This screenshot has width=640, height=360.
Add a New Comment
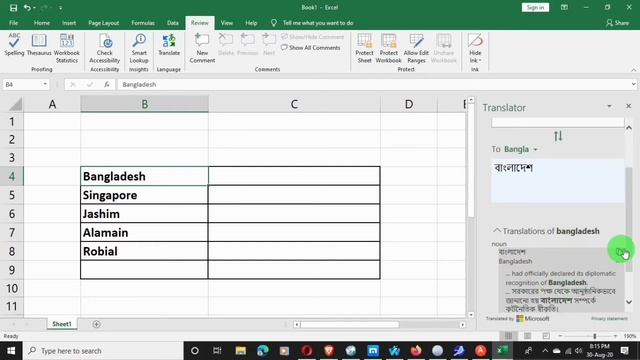click(202, 48)
